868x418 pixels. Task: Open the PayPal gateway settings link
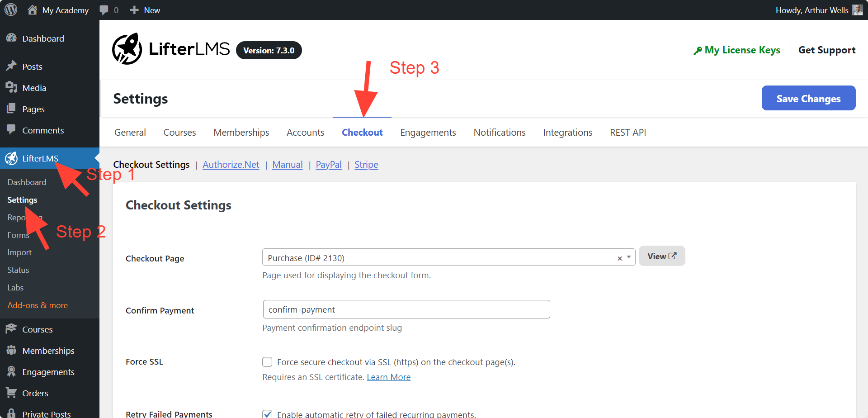tap(329, 165)
